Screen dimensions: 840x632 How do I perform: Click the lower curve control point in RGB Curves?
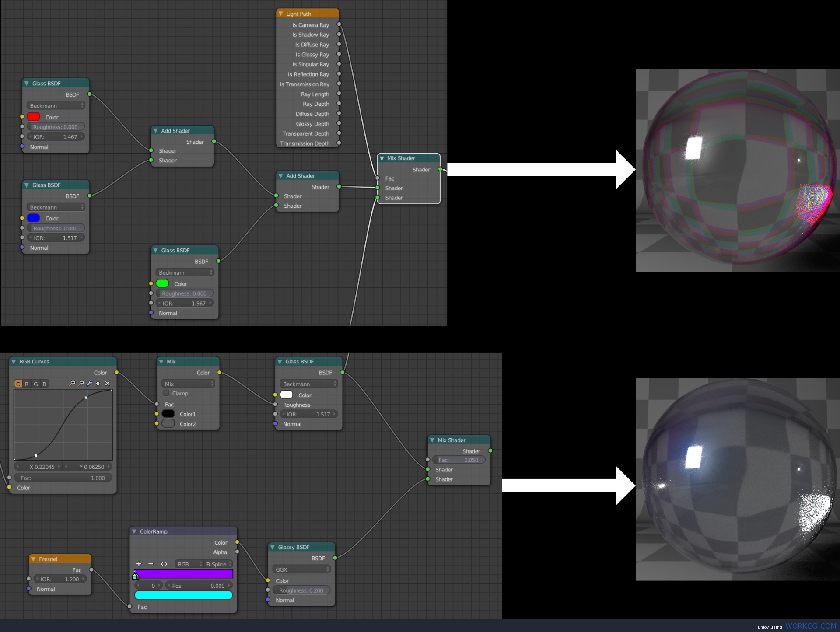[35, 455]
